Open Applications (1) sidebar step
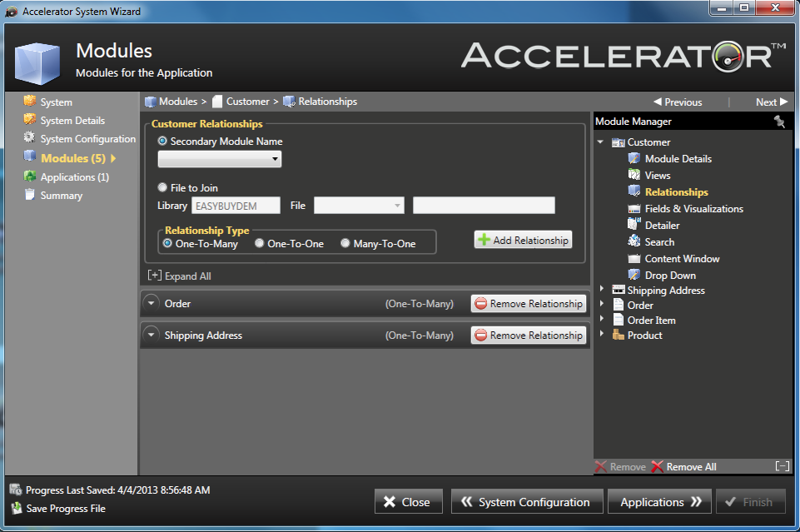The width and height of the screenshot is (800, 532). pyautogui.click(x=74, y=177)
